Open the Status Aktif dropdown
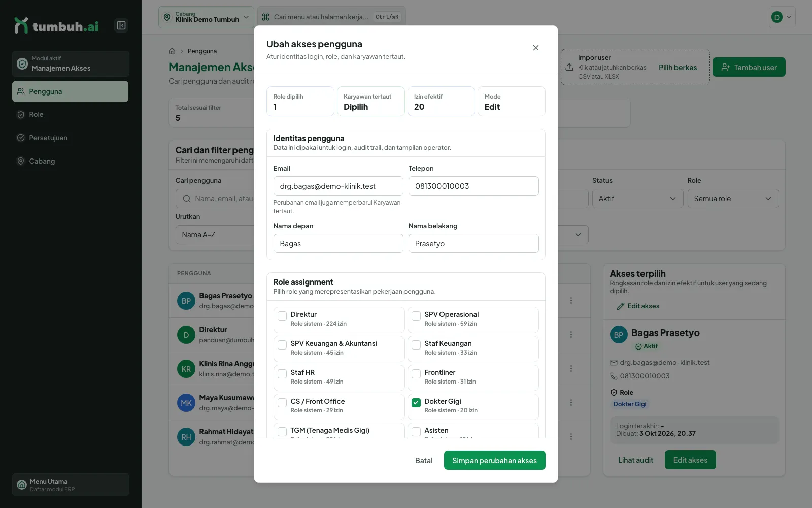812x508 pixels. pyautogui.click(x=637, y=199)
